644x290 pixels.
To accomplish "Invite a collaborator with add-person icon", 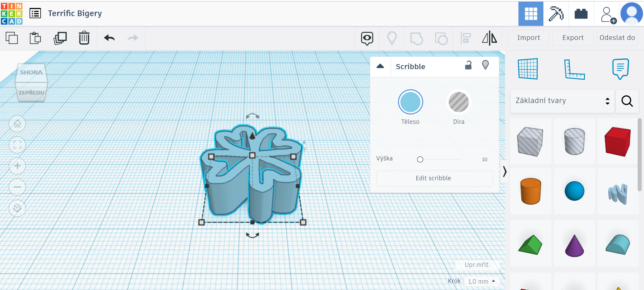I will tap(608, 15).
